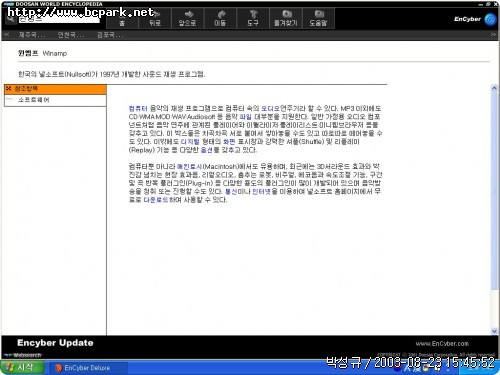The width and height of the screenshot is (500, 375).
Task: Open the 디지털 link in the article
Action: [190, 142]
